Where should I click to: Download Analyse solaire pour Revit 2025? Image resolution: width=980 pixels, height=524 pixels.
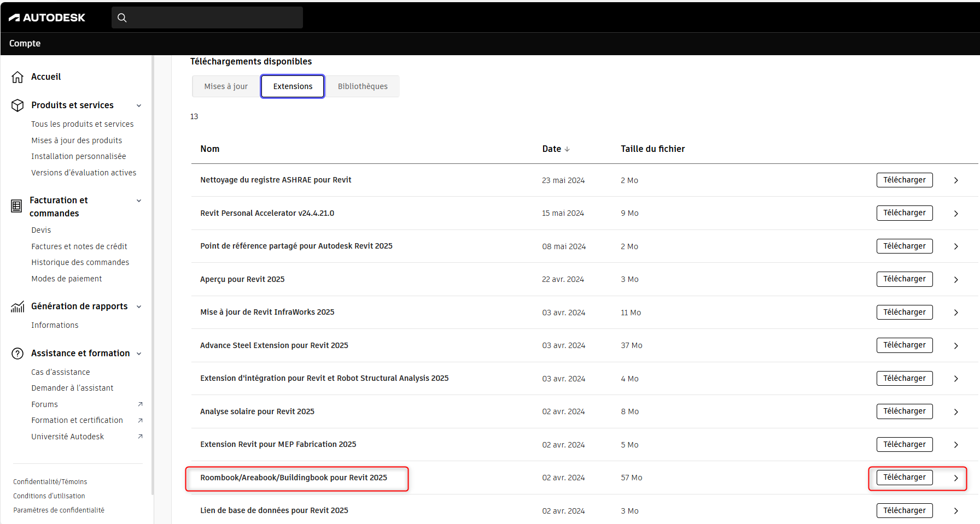pos(905,411)
